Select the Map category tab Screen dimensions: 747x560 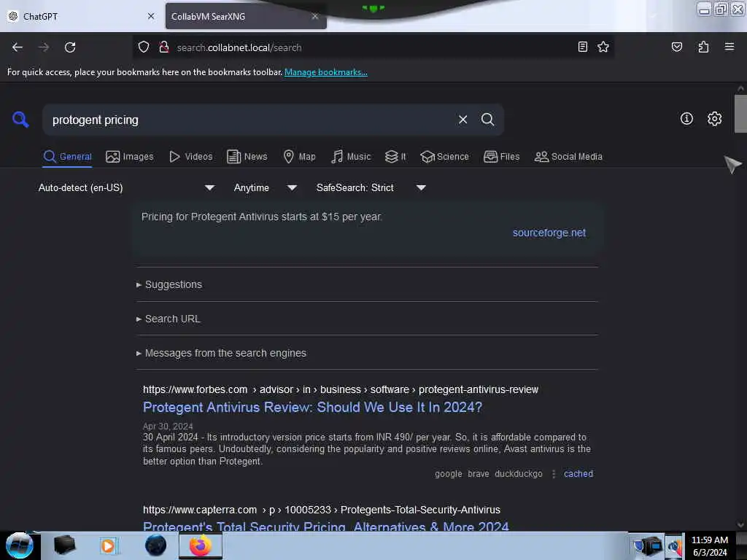click(x=299, y=157)
